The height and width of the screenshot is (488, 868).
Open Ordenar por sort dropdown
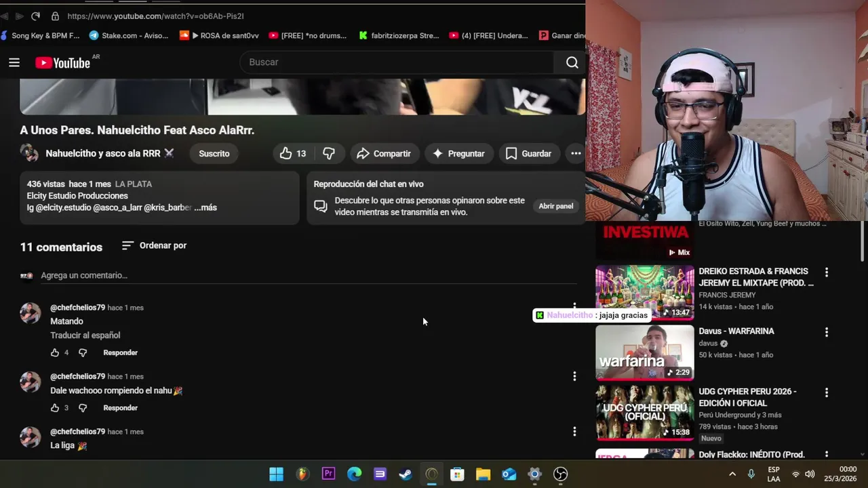pos(154,245)
